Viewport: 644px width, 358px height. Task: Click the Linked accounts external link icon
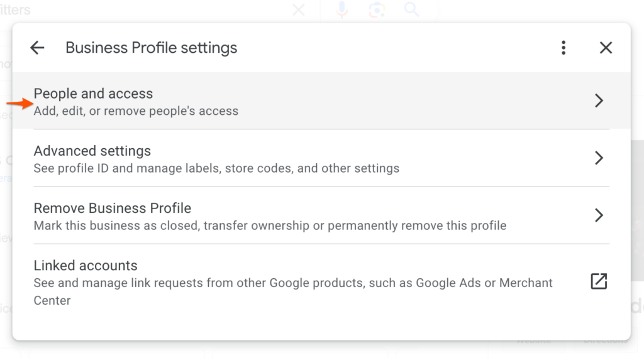pyautogui.click(x=599, y=281)
